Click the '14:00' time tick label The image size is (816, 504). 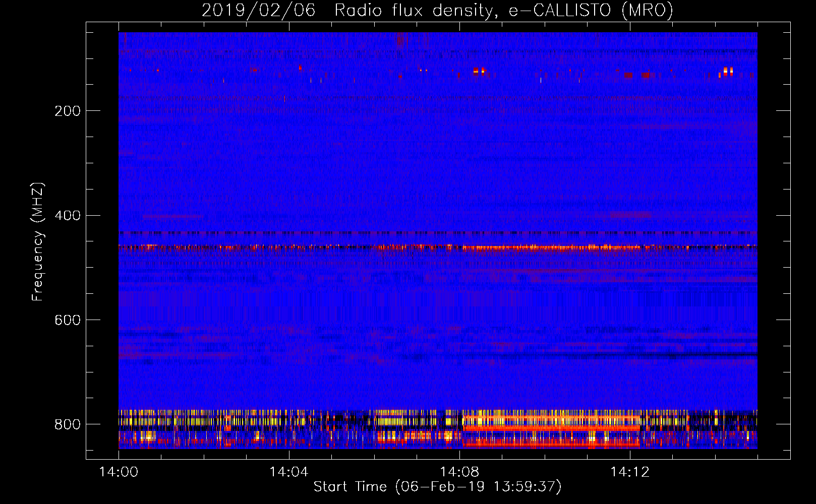click(x=119, y=472)
